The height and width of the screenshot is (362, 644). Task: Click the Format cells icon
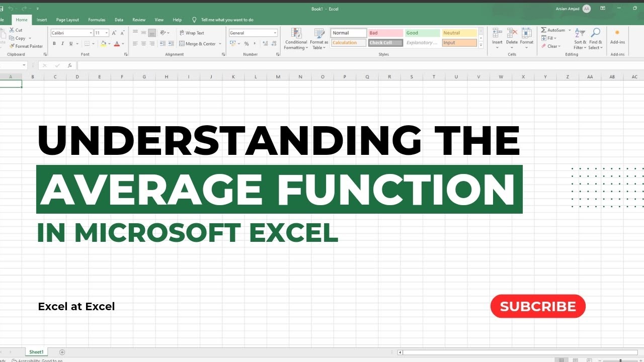coord(527,33)
